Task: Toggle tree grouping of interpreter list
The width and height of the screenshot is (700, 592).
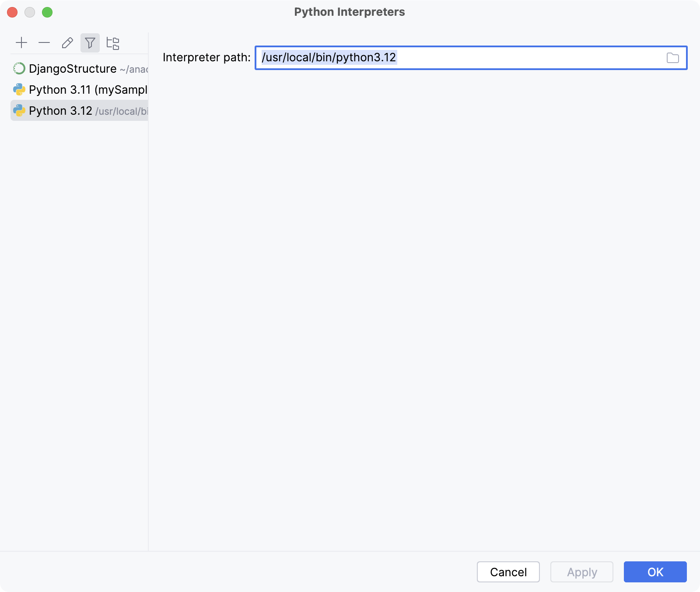Action: [113, 42]
